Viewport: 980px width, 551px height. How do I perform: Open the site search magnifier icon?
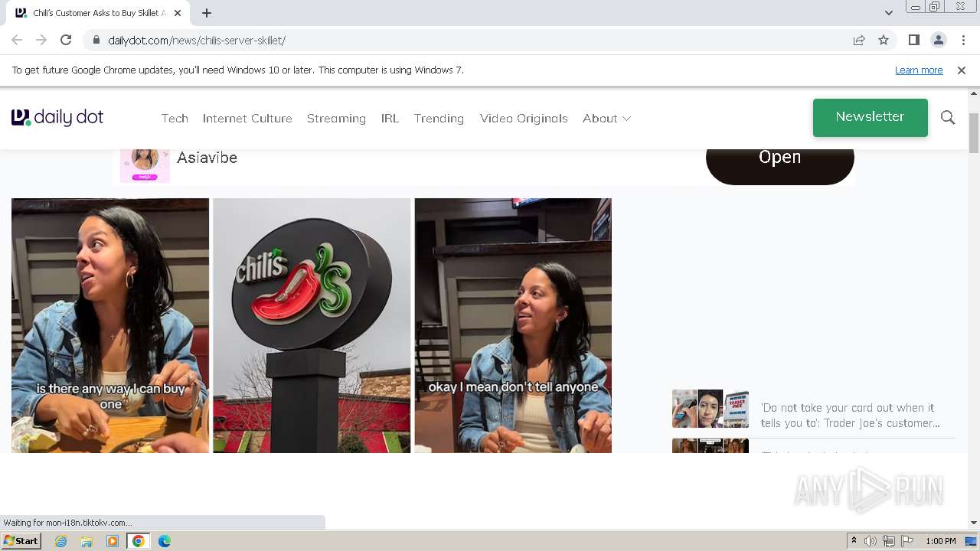pos(948,117)
